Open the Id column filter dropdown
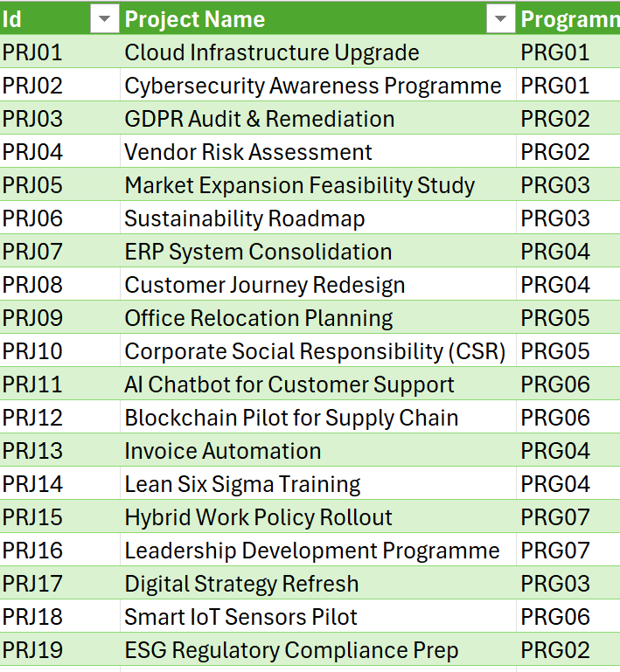The width and height of the screenshot is (620, 672). [104, 18]
